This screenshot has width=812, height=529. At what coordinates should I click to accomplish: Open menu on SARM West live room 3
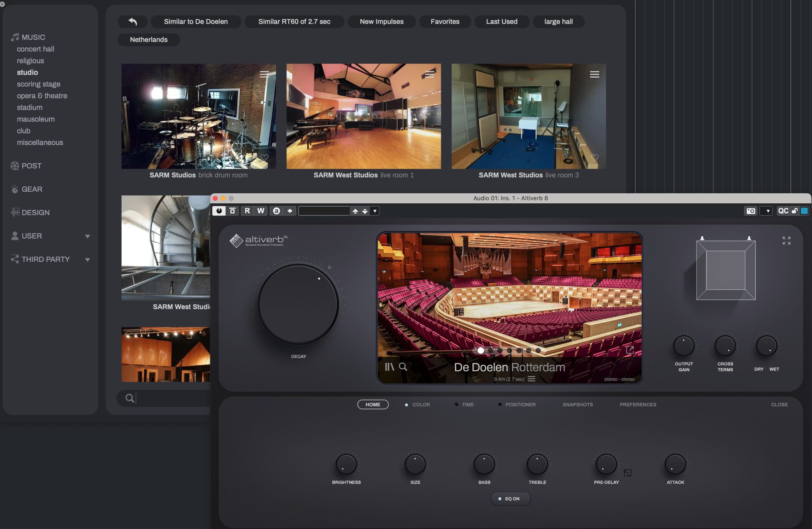click(x=594, y=74)
